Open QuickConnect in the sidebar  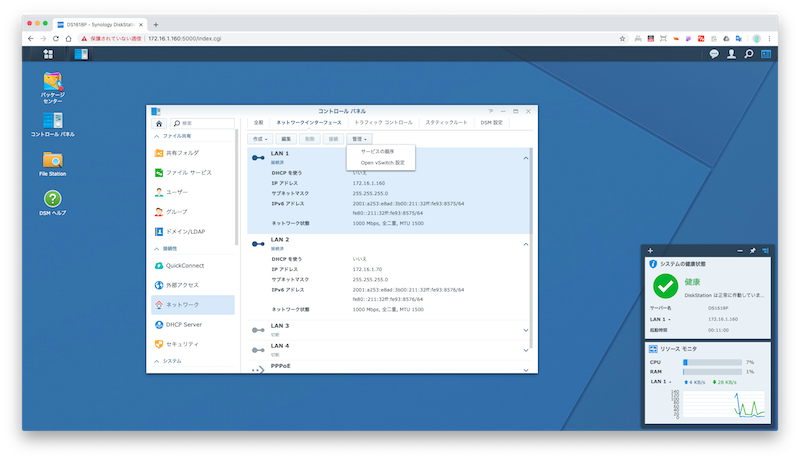(193, 266)
